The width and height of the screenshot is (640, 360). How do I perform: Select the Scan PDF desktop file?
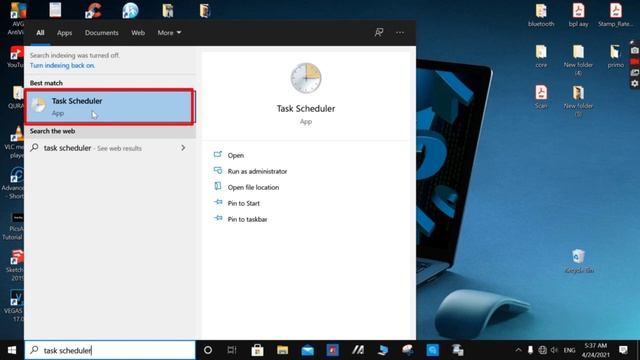coord(541,97)
